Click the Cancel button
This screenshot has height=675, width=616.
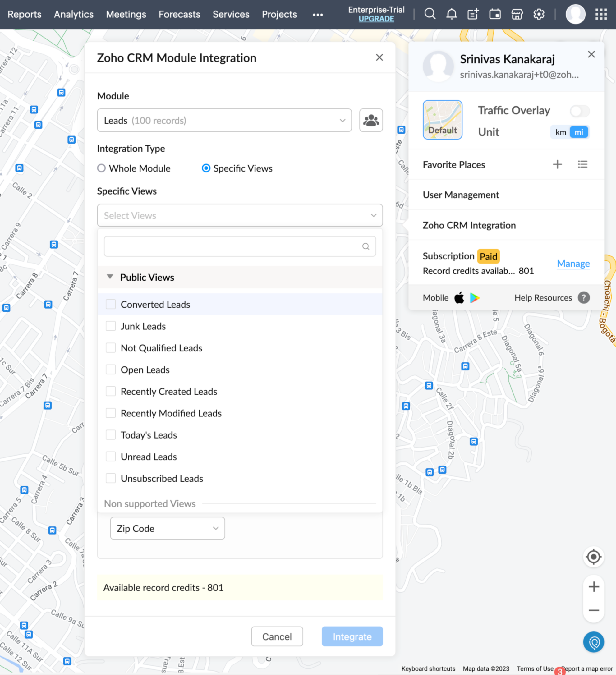pyautogui.click(x=277, y=636)
